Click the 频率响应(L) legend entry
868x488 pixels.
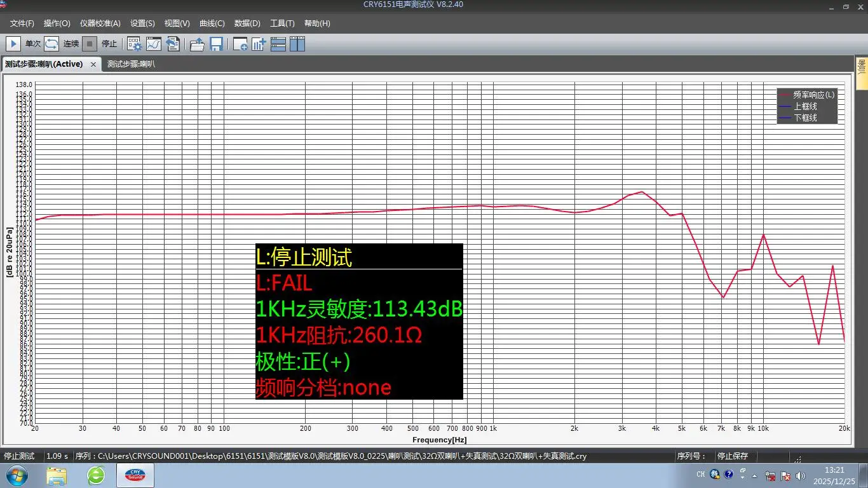[x=807, y=95]
